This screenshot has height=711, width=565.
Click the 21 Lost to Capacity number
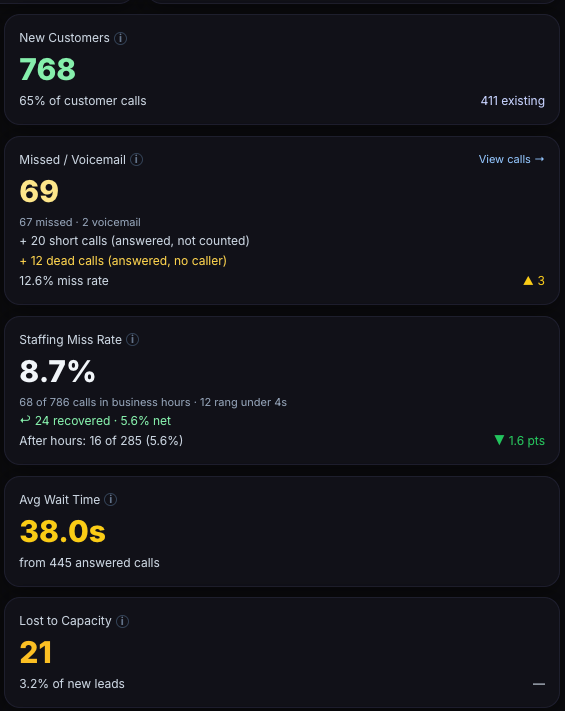coord(36,653)
